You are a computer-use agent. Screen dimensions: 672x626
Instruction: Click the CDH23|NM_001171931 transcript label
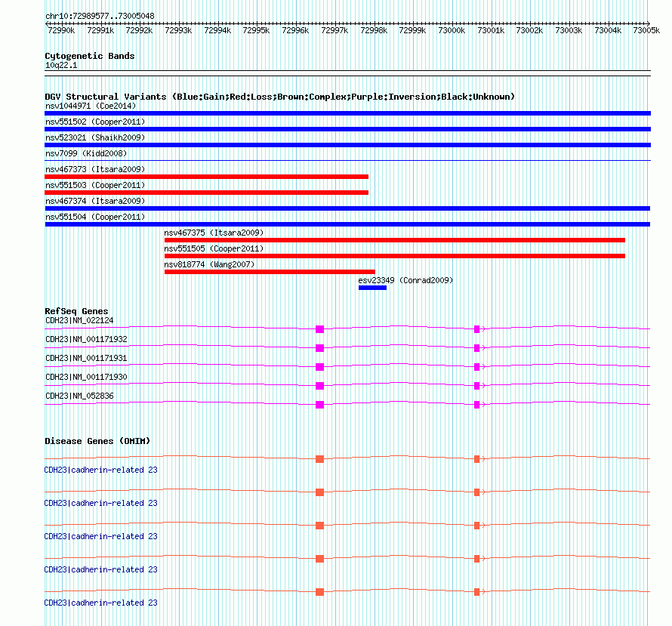tap(86, 358)
